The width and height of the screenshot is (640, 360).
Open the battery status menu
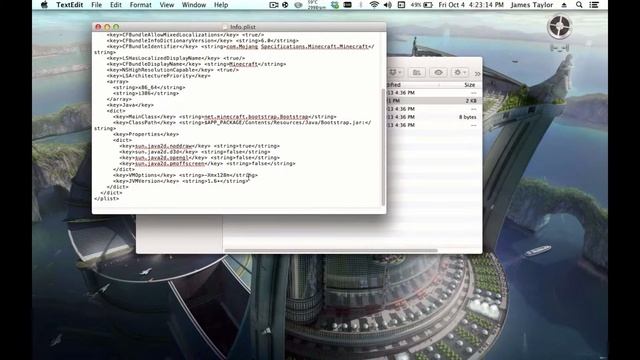(x=422, y=5)
